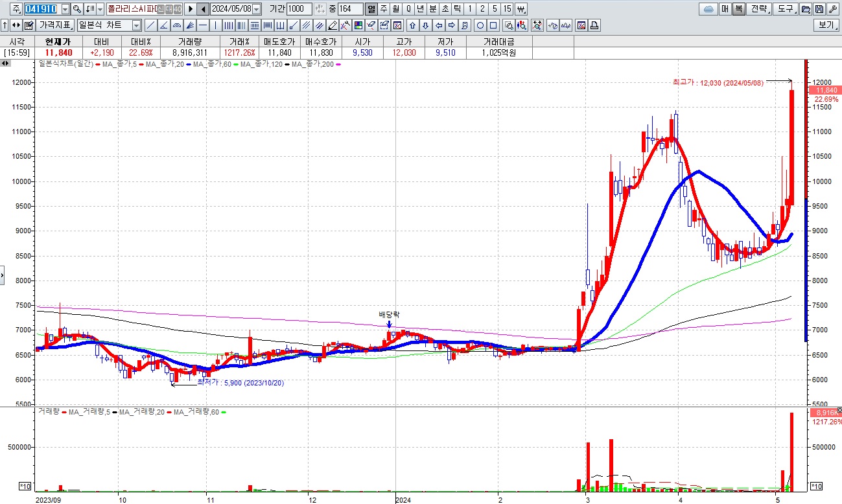
Task: Click the chart scroll left-right arrows
Action: (5, 63)
